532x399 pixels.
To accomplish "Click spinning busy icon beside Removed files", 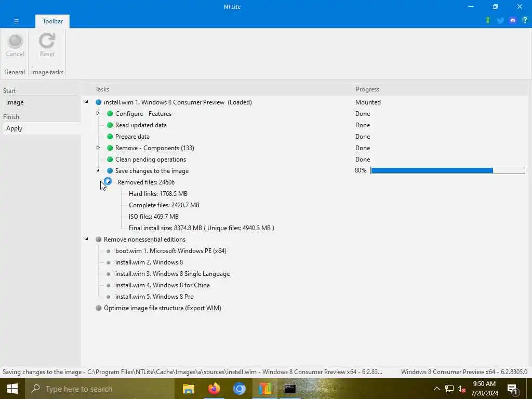I will click(x=108, y=181).
